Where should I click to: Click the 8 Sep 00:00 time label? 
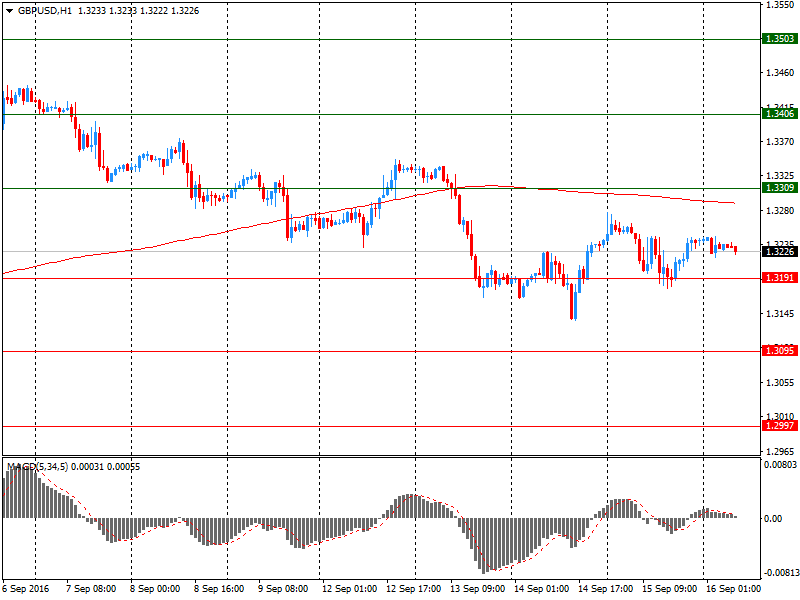pos(155,589)
